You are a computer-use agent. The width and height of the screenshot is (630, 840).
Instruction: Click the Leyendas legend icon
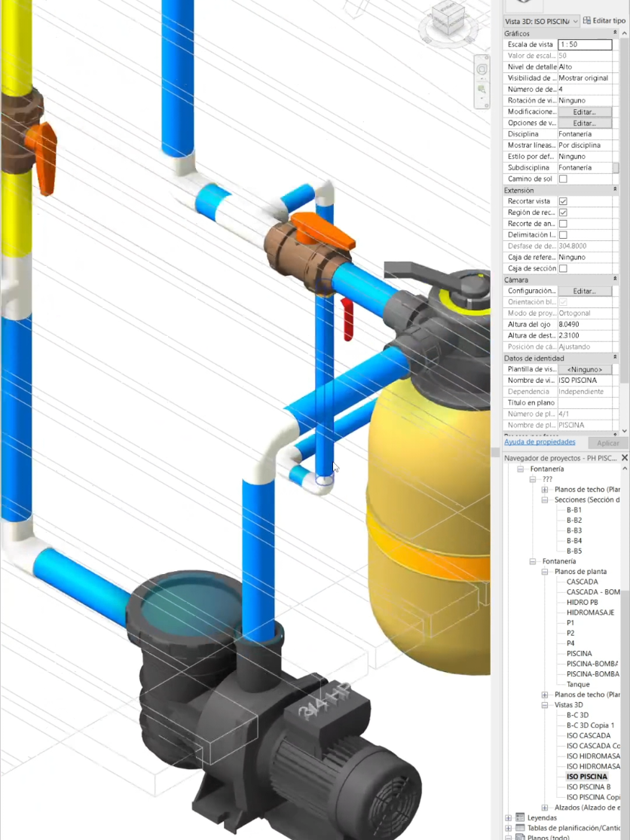[x=520, y=817]
